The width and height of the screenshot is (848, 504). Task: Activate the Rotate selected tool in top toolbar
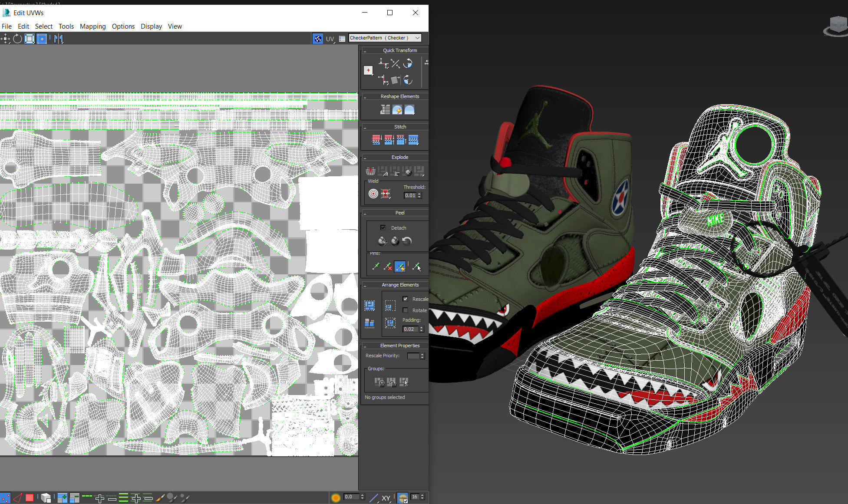tap(17, 39)
